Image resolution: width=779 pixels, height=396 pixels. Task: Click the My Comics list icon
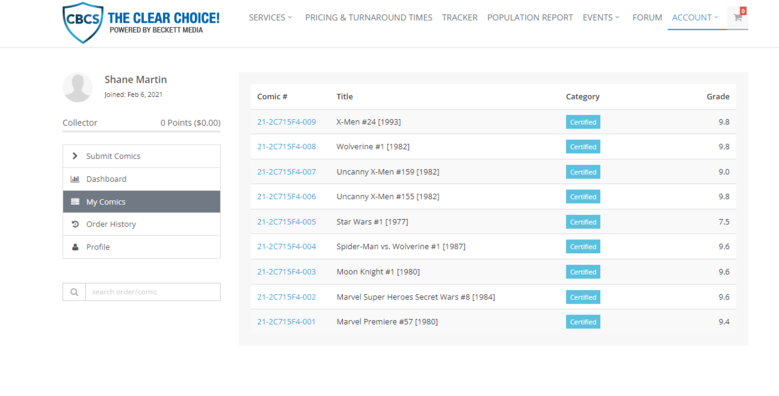click(75, 202)
